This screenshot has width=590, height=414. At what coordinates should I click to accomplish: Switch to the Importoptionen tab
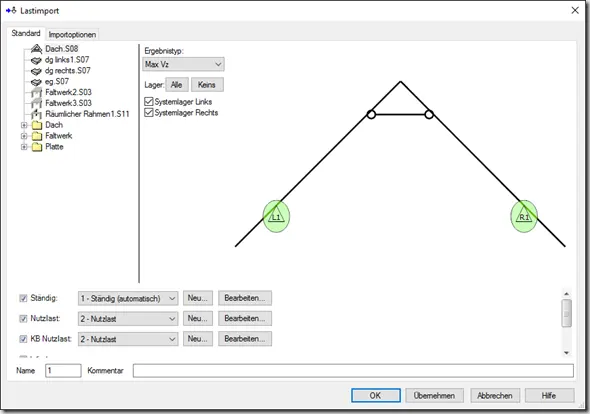click(x=72, y=35)
